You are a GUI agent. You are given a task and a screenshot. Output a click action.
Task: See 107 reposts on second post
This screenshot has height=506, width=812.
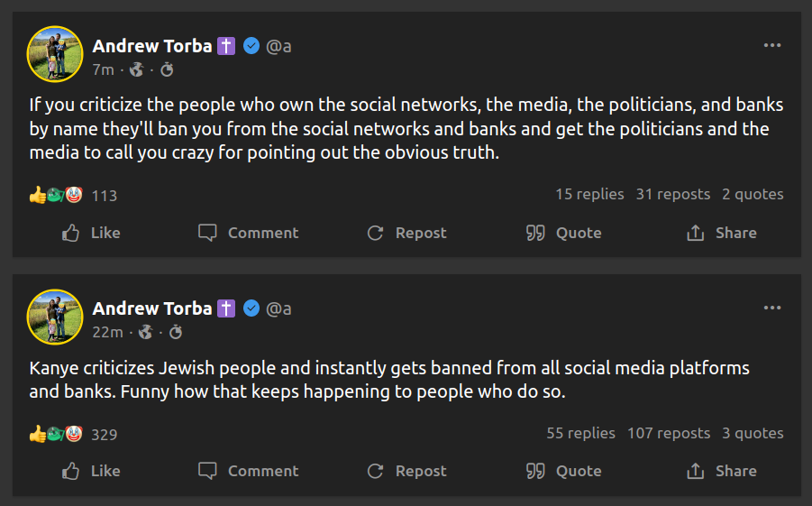click(668, 433)
